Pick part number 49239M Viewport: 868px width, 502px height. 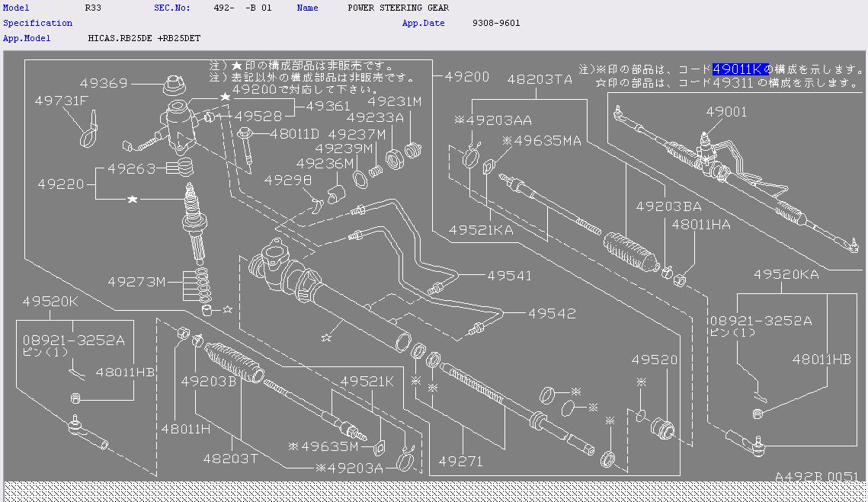(344, 149)
